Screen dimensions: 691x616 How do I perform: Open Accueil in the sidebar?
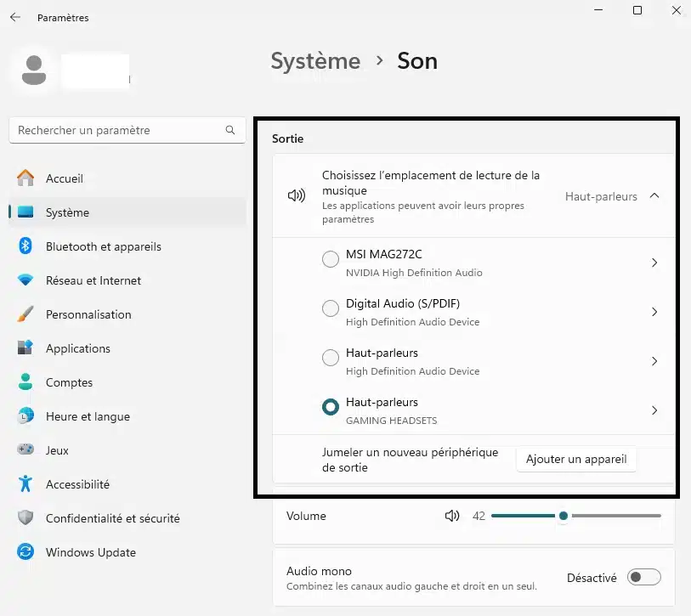127,178
